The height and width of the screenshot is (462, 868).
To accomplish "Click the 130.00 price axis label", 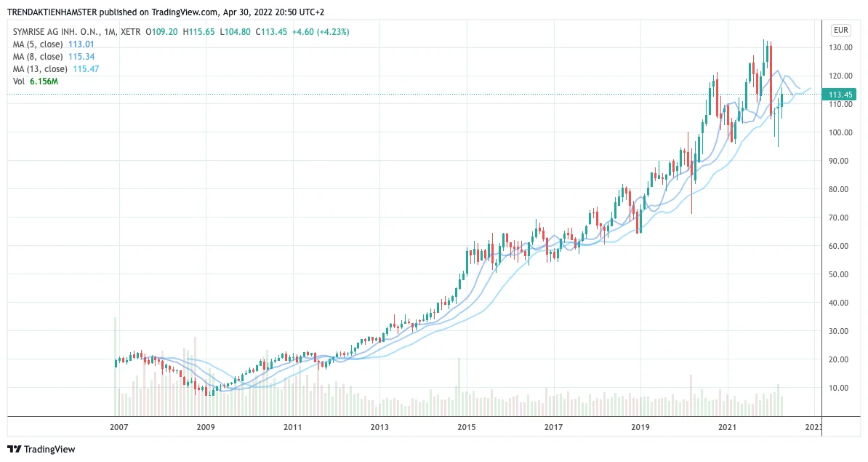I will [x=840, y=47].
